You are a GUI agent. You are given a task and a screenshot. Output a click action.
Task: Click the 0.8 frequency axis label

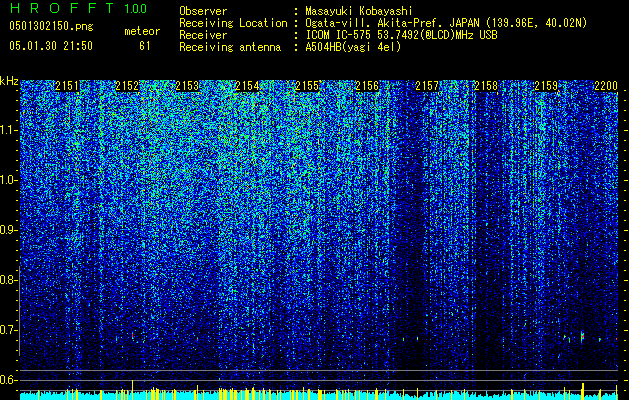pyautogui.click(x=7, y=280)
